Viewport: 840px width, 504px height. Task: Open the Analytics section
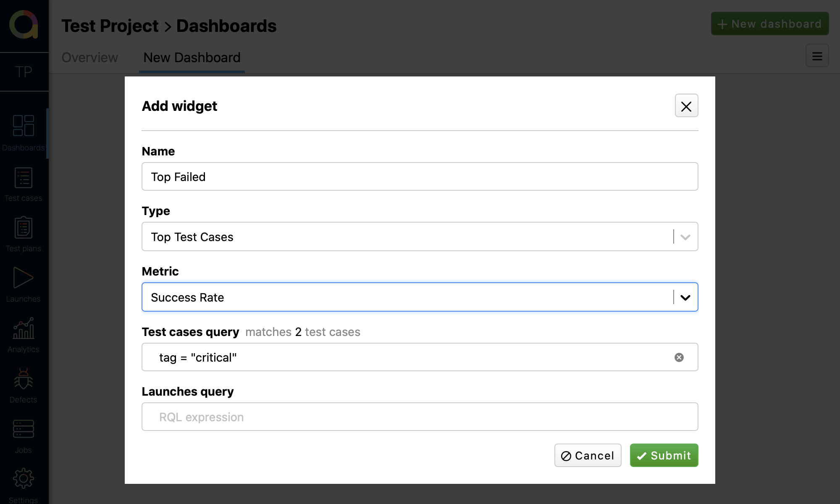coord(24,335)
